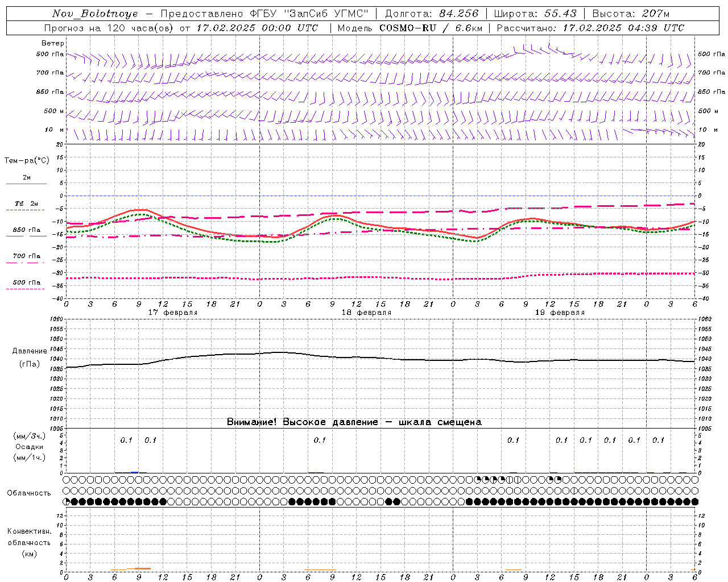Select the warning Внимание! Высокое давление
Viewport: 728px width, 582px height.
click(302, 422)
